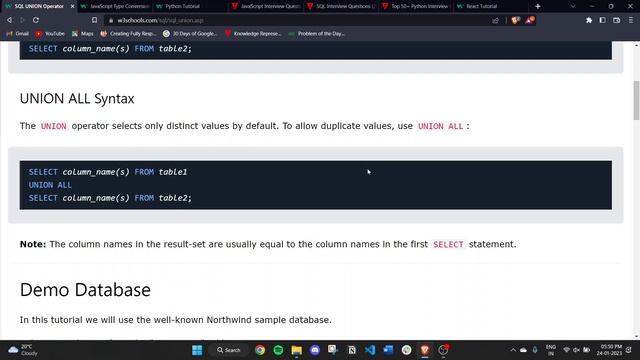The height and width of the screenshot is (360, 640).
Task: Expand the tab search dropdown arrow
Action: point(573,6)
